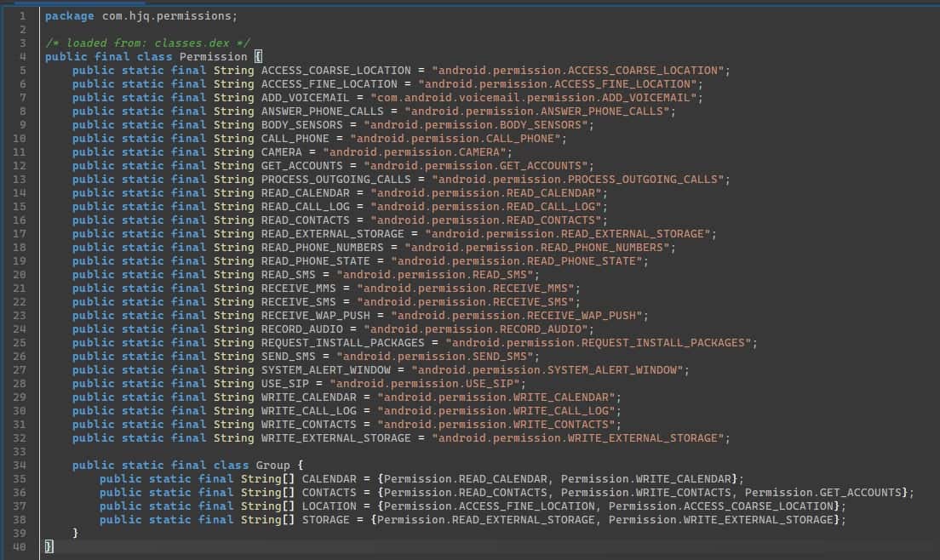Image resolution: width=940 pixels, height=560 pixels.
Task: Click the "android.permission.SYSTEM_ALERT_WINDOW" string on line 27
Action: pos(547,370)
